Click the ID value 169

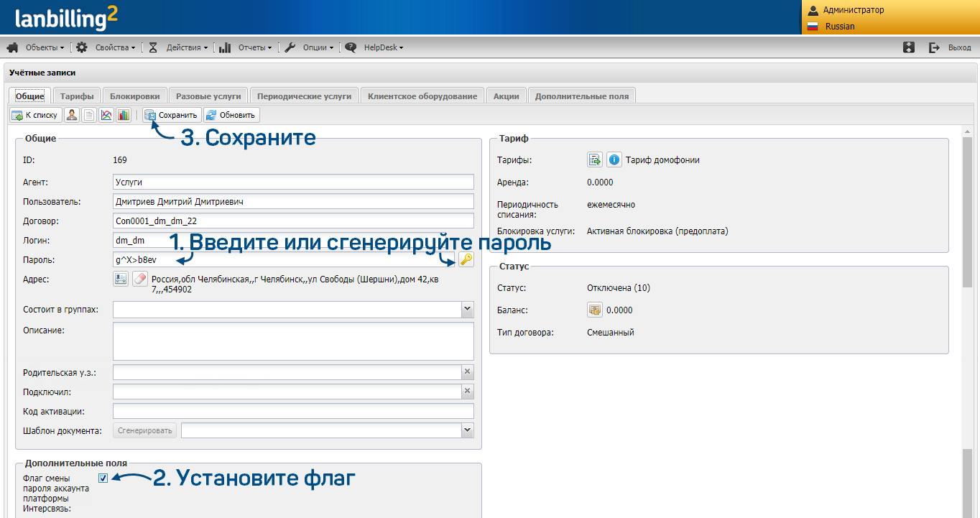[x=120, y=160]
